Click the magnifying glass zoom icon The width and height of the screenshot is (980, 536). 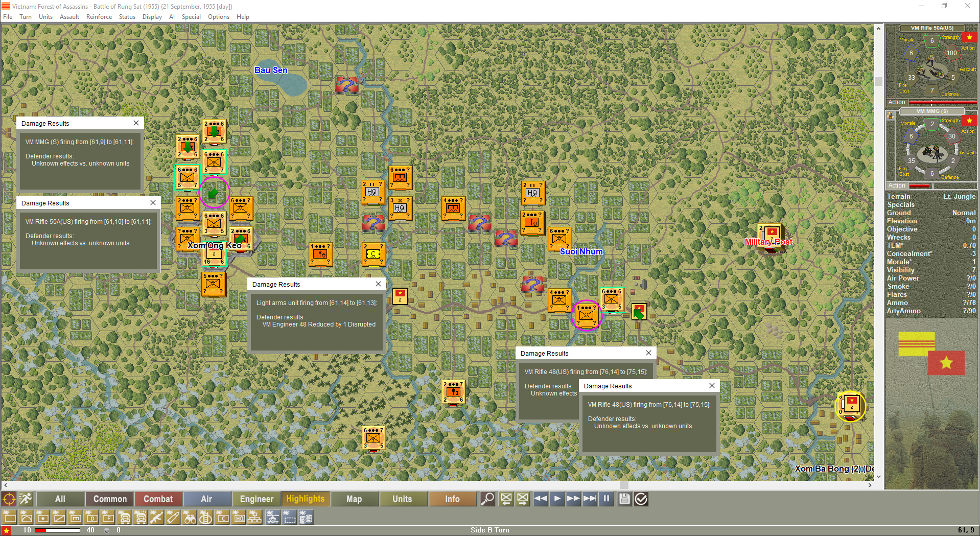pos(487,499)
